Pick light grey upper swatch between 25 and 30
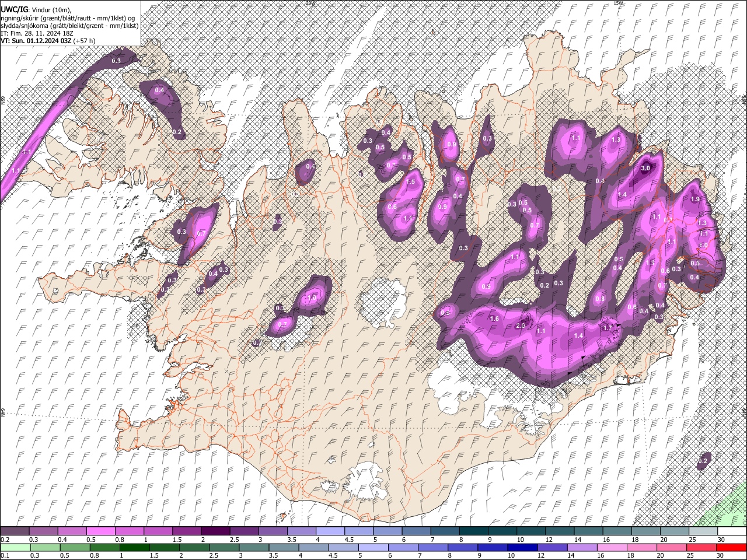 coord(703,531)
